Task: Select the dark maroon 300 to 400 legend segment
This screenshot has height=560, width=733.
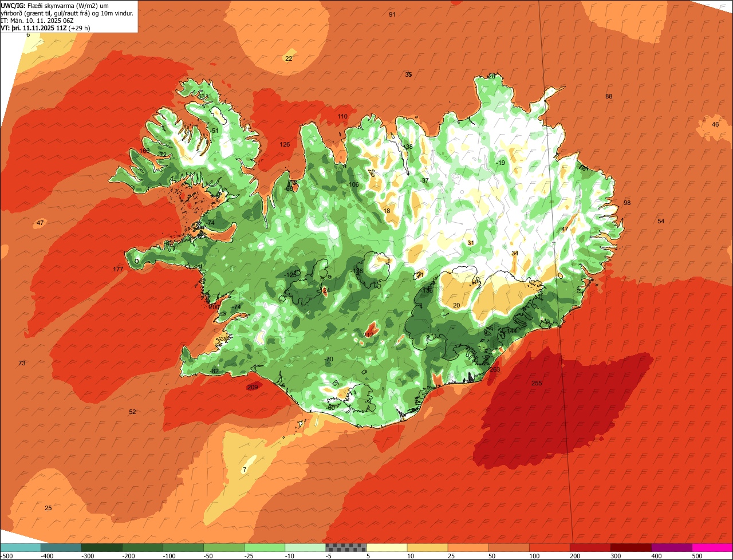Action: pos(631,547)
